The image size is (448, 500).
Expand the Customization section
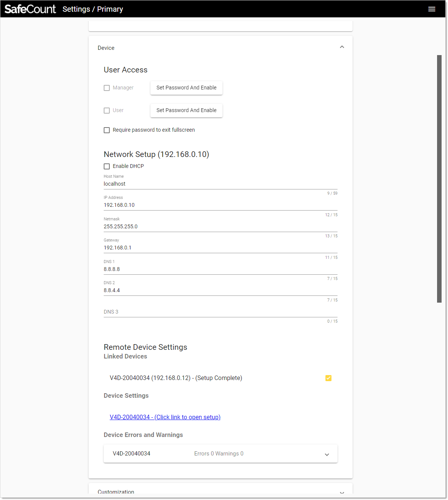point(342,492)
